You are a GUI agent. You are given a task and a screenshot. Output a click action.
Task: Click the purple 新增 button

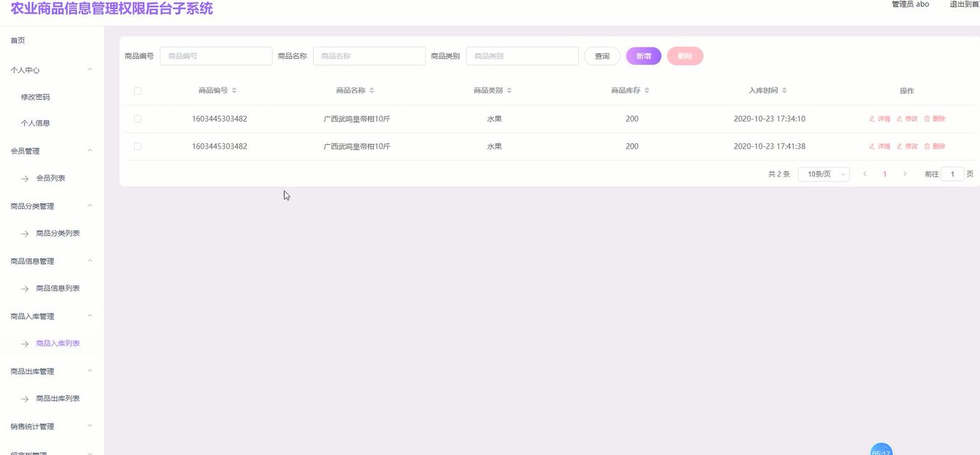click(644, 56)
